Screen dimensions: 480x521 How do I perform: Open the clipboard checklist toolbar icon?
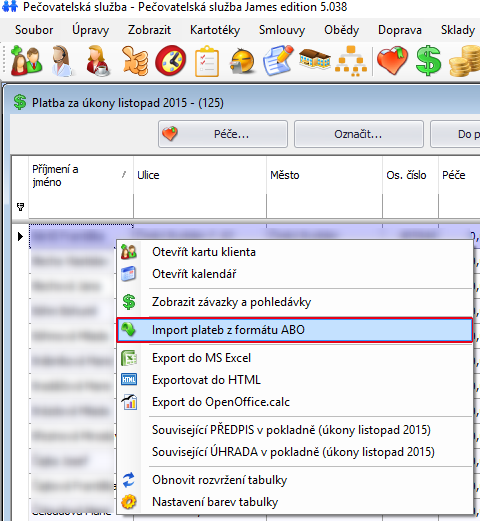(x=207, y=61)
